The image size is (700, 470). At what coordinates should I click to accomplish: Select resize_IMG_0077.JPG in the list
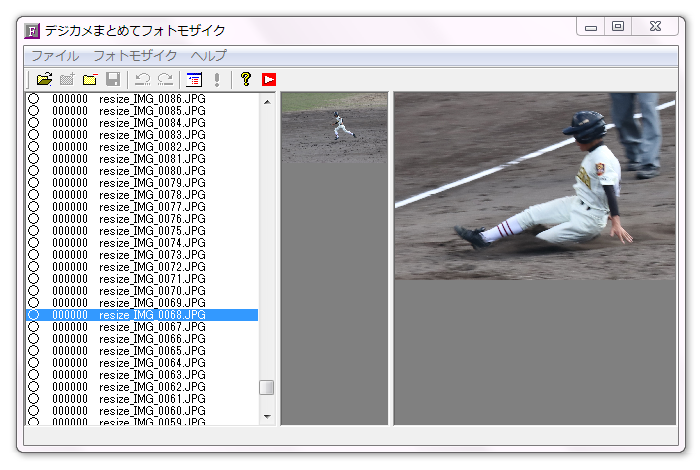tap(142, 207)
